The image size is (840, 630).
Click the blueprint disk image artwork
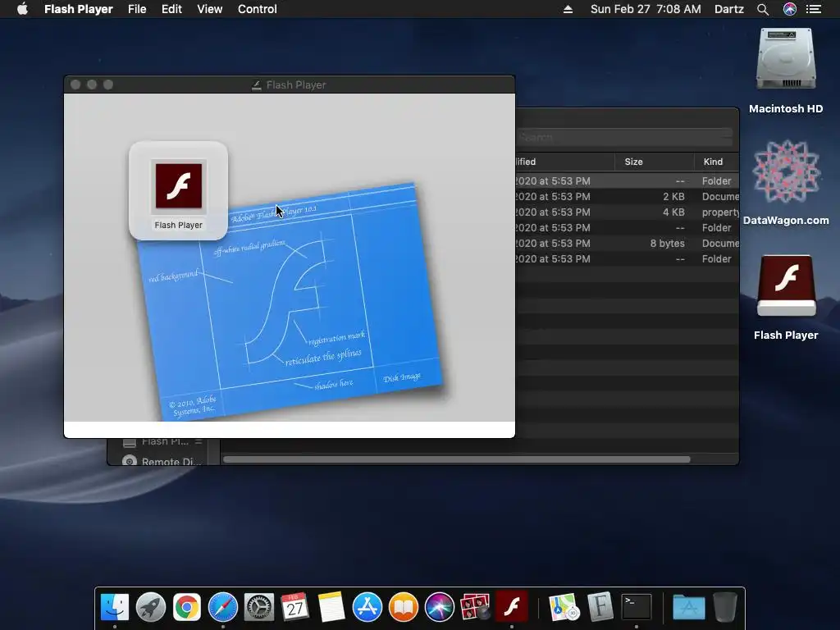(x=290, y=301)
